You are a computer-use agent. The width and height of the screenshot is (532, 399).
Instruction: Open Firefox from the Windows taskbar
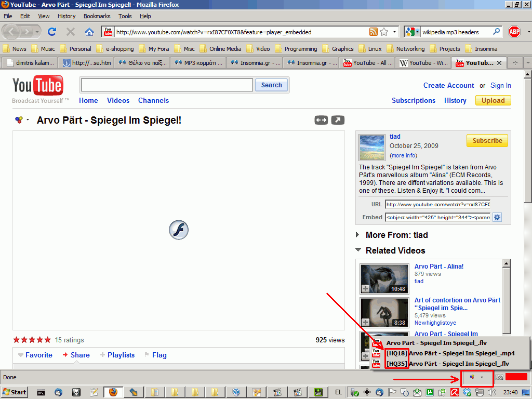(113, 392)
